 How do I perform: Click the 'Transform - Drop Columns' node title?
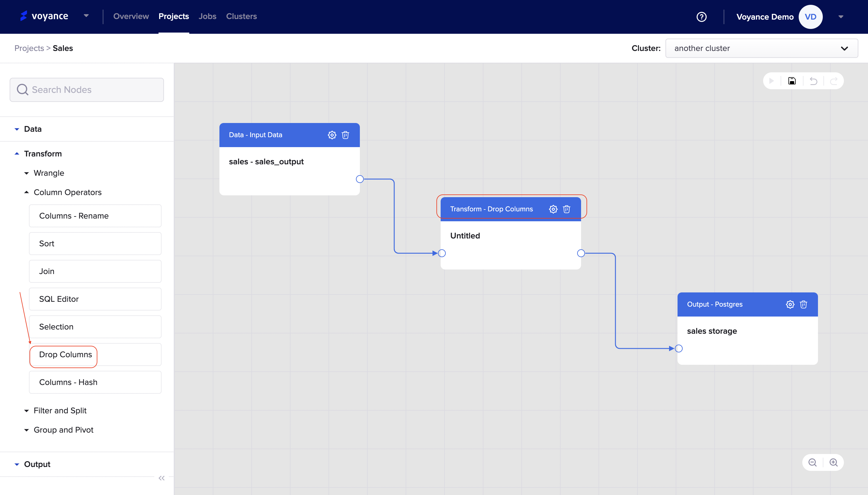point(491,209)
